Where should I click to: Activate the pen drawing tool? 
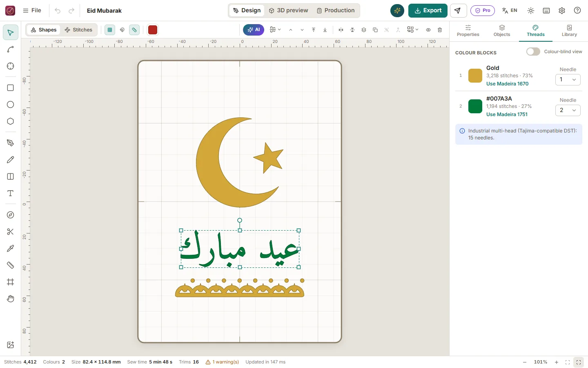(11, 143)
